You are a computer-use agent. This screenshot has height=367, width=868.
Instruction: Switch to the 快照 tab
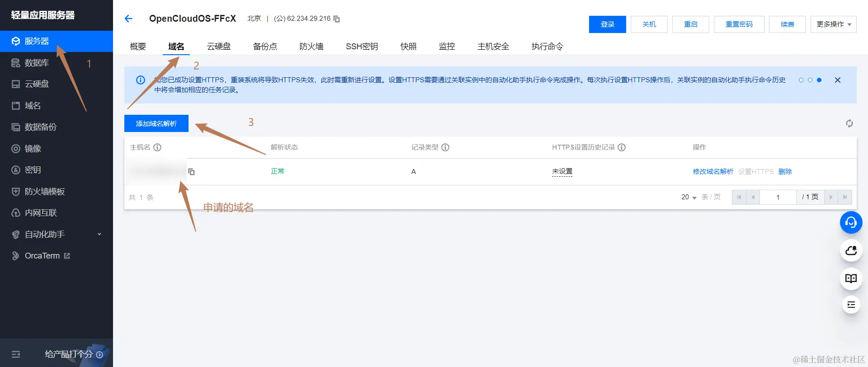tap(409, 47)
